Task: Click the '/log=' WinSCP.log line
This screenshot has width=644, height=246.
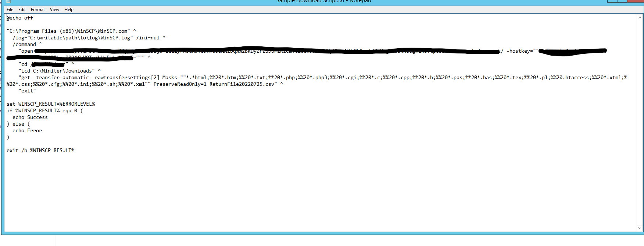Action: point(73,38)
